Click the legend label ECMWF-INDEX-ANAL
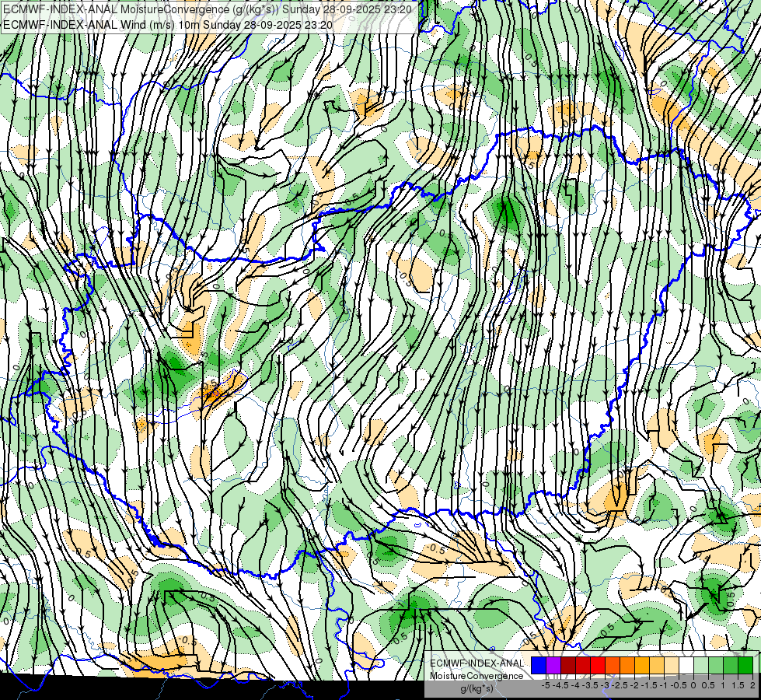 tap(477, 663)
